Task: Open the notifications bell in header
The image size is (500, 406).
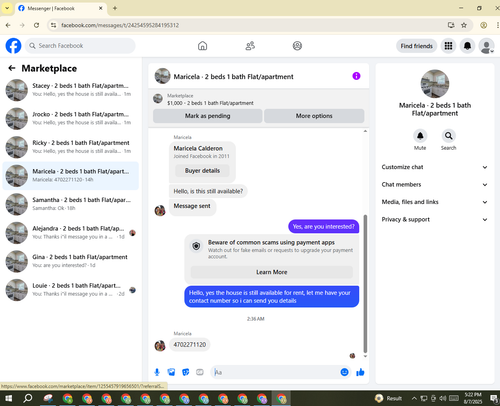Action: coord(467,46)
